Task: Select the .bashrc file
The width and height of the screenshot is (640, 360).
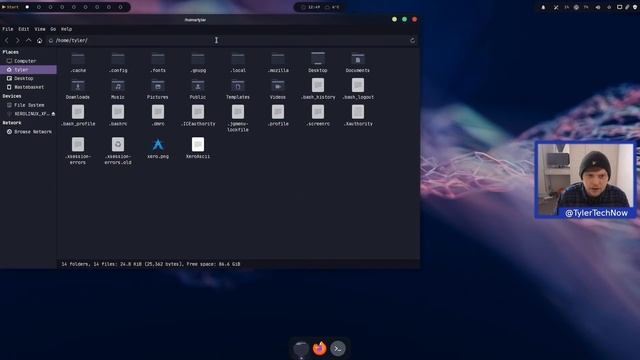Action: 118,116
